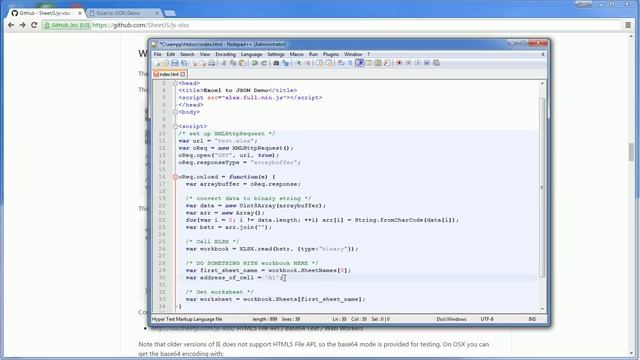Open the user defined language icon
The image size is (640, 360).
click(x=369, y=63)
